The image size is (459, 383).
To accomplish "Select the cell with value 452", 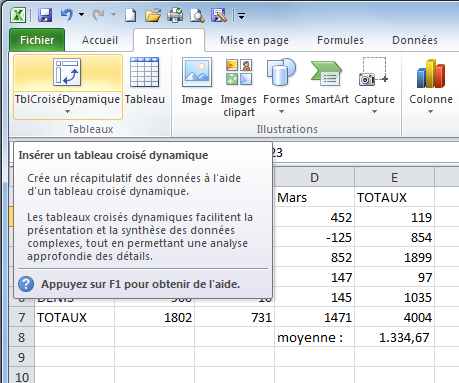I will (x=314, y=217).
